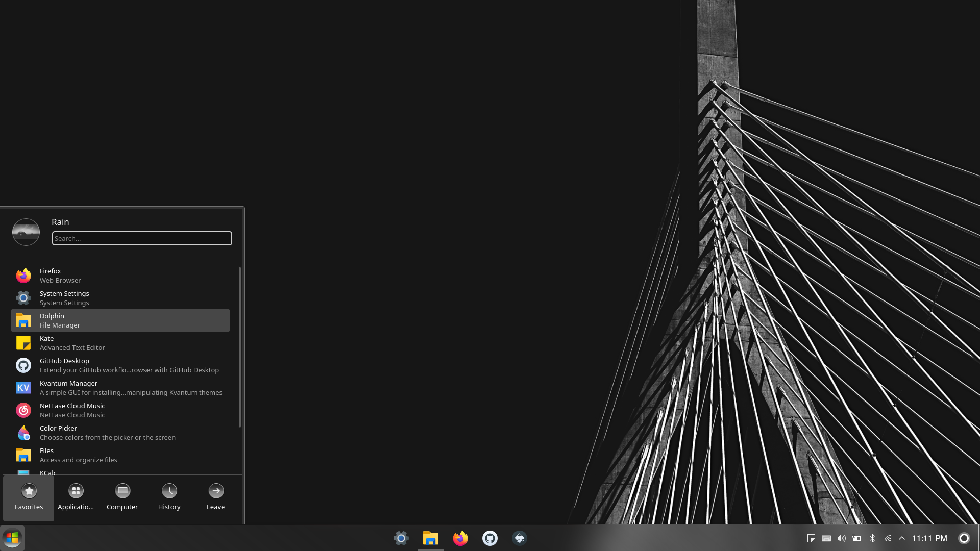This screenshot has width=980, height=551.
Task: Launch the Color Picker app
Action: (x=120, y=433)
